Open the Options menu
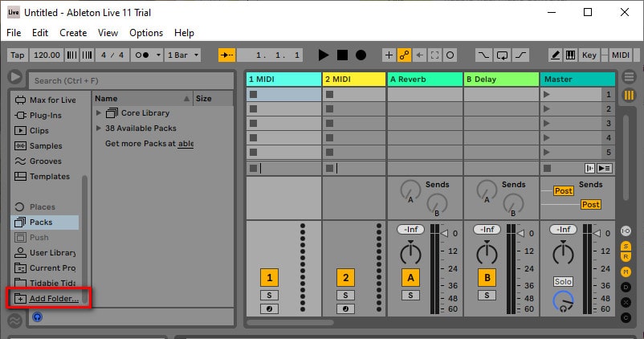 pyautogui.click(x=146, y=33)
